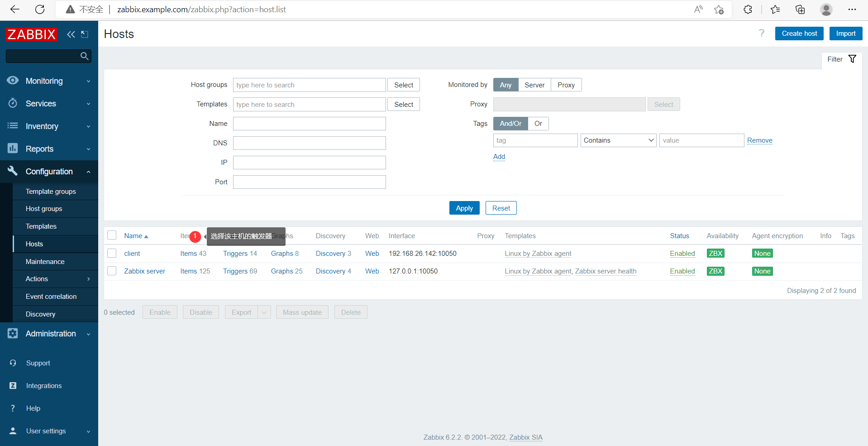
Task: Click the Integrations Z icon
Action: [x=13, y=386]
